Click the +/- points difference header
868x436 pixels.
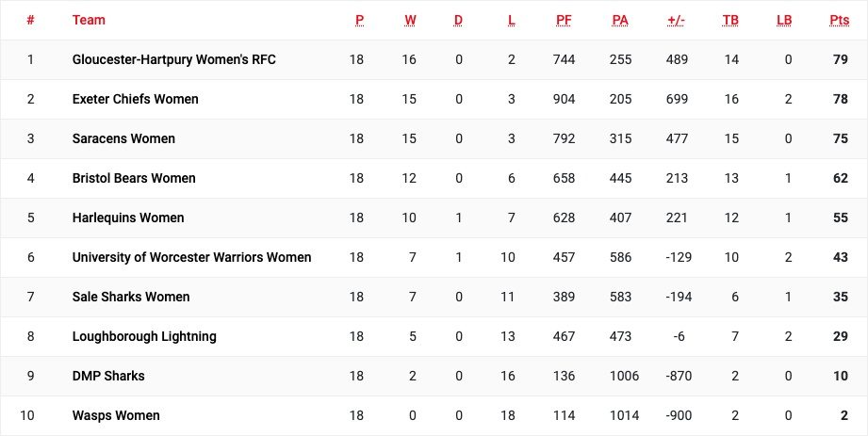(677, 21)
